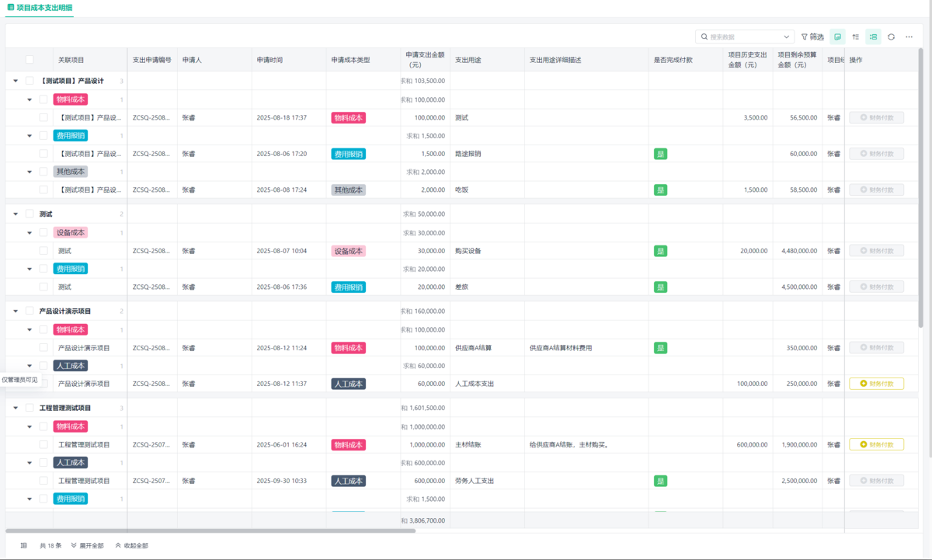Switch to the 项目成本支出明细 tab
The width and height of the screenshot is (932, 560).
point(40,6)
